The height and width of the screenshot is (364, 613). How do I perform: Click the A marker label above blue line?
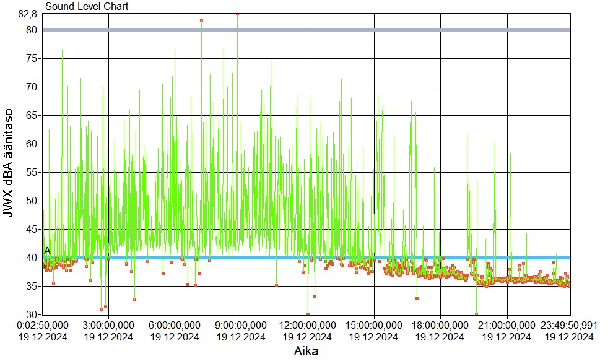47,251
